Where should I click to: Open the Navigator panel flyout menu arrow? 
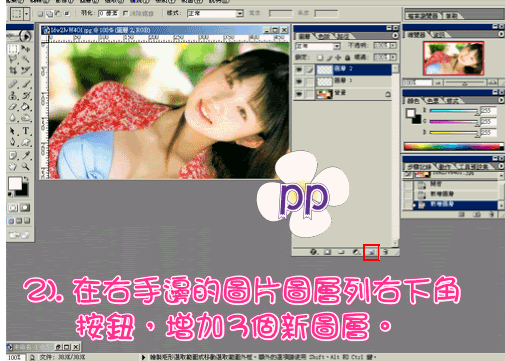(x=501, y=34)
